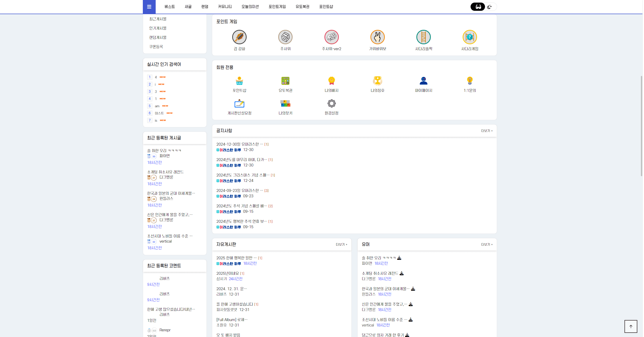This screenshot has height=337, width=644.
Task: Expand 공지사항 with 더보기 +
Action: tap(487, 131)
